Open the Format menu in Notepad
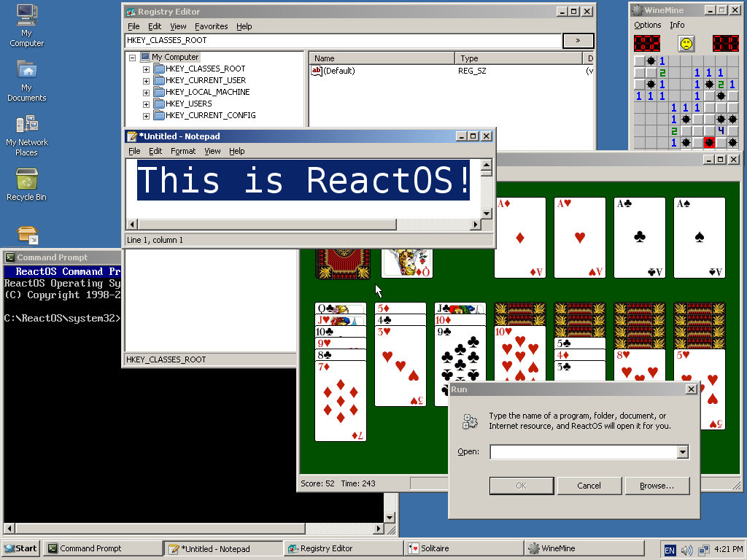Viewport: 747px width, 560px height. [x=182, y=151]
